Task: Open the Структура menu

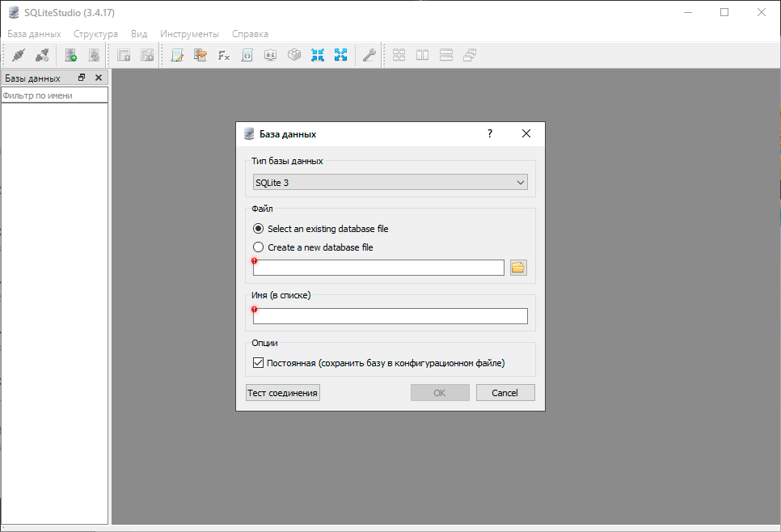Action: 95,34
